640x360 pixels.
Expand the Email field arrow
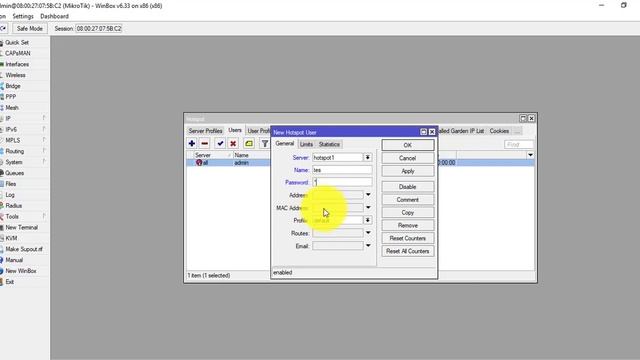tap(368, 246)
